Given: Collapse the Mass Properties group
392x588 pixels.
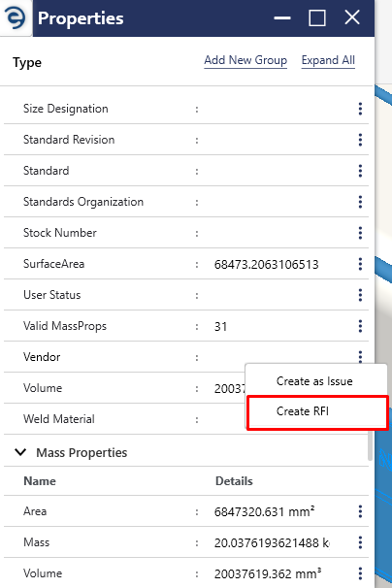Looking at the screenshot, I should 20,452.
